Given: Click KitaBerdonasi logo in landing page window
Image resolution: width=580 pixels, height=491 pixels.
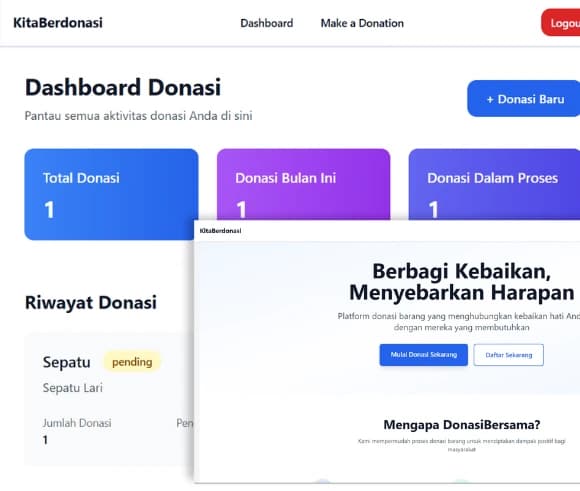Looking at the screenshot, I should point(220,231).
